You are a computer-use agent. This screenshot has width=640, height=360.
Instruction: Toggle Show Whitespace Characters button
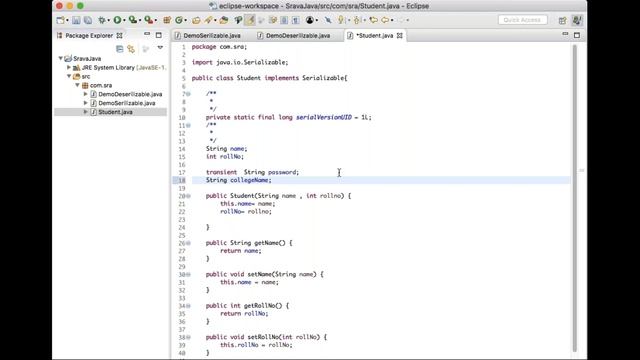296,20
